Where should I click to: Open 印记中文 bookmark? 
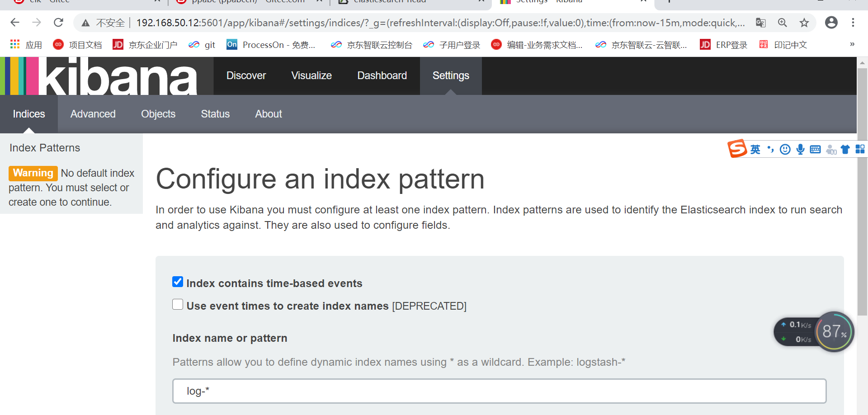783,45
